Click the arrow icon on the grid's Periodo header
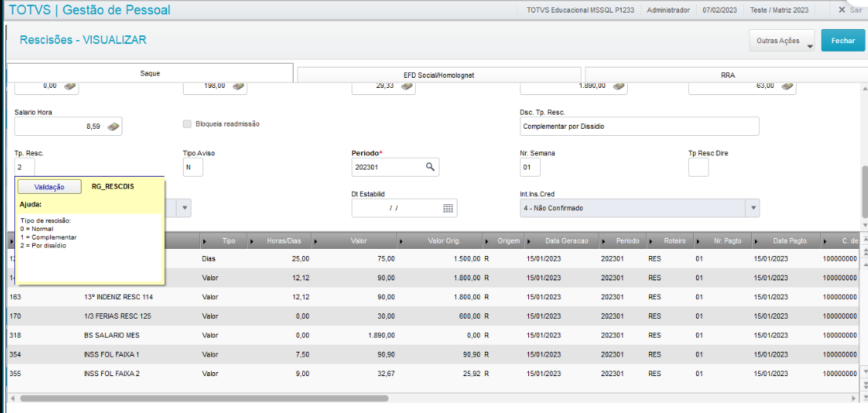This screenshot has height=413, width=868. pos(604,241)
